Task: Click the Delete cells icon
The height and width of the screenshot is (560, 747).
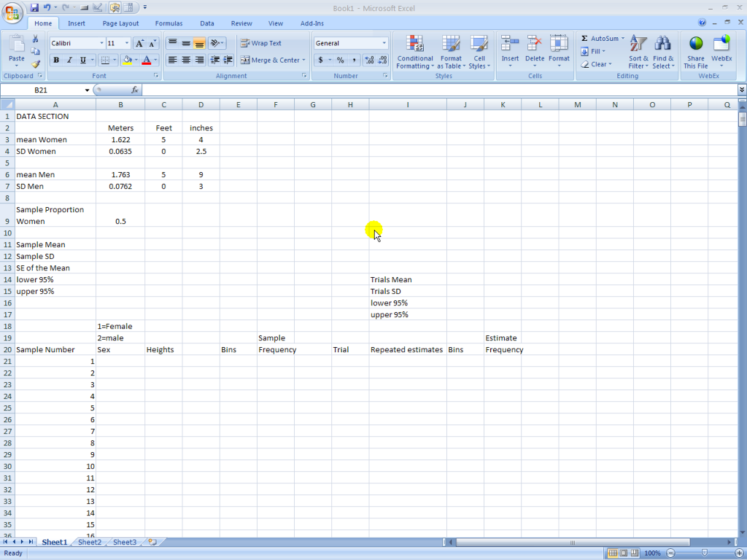Action: [x=534, y=44]
